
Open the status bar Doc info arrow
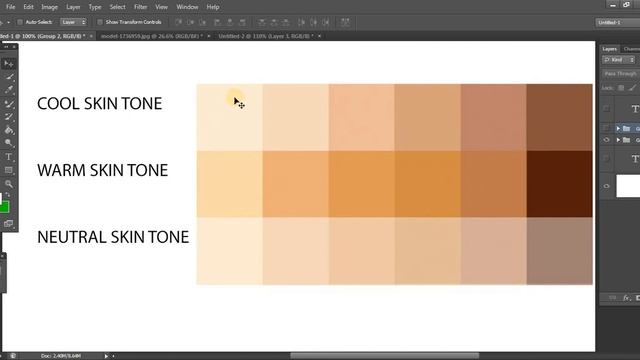coord(106,356)
